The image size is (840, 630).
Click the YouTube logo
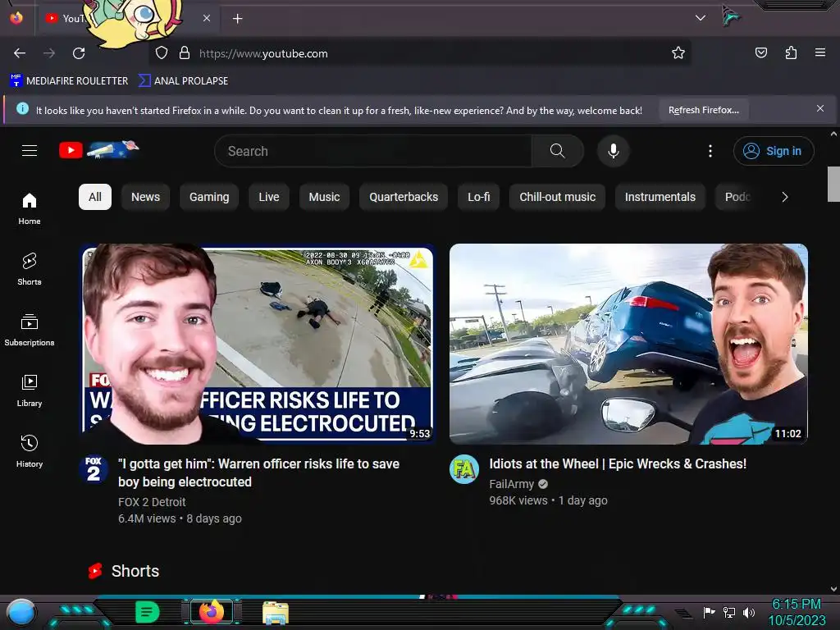[98, 150]
